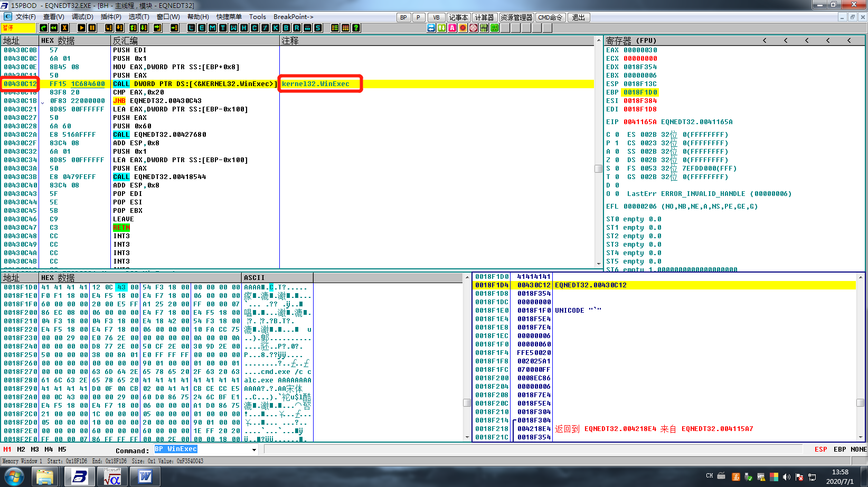Viewport: 868px width, 487px height.
Task: Click the Step into toolbar icon
Action: [109, 28]
